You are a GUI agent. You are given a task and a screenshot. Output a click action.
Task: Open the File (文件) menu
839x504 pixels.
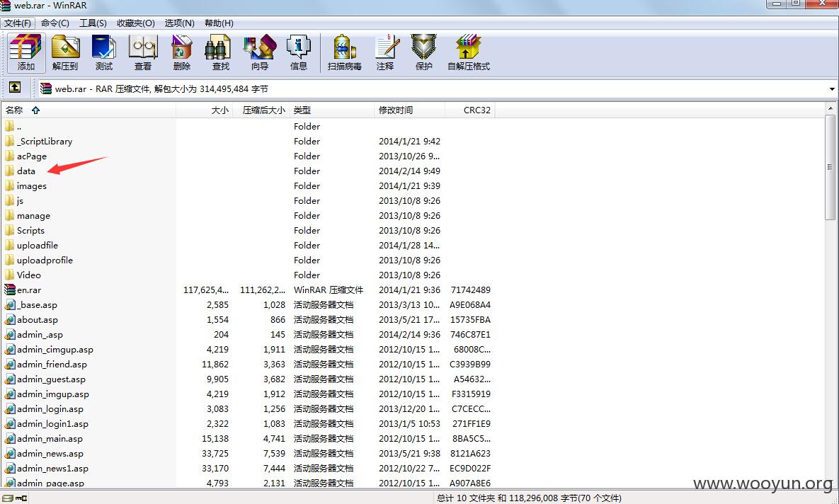click(18, 23)
